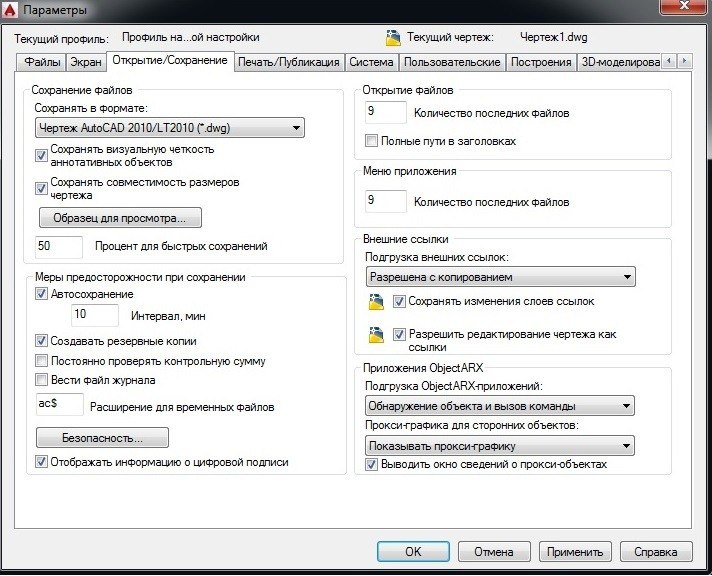The height and width of the screenshot is (576, 712).
Task: Click recent files count in Меню приложения
Action: (386, 201)
